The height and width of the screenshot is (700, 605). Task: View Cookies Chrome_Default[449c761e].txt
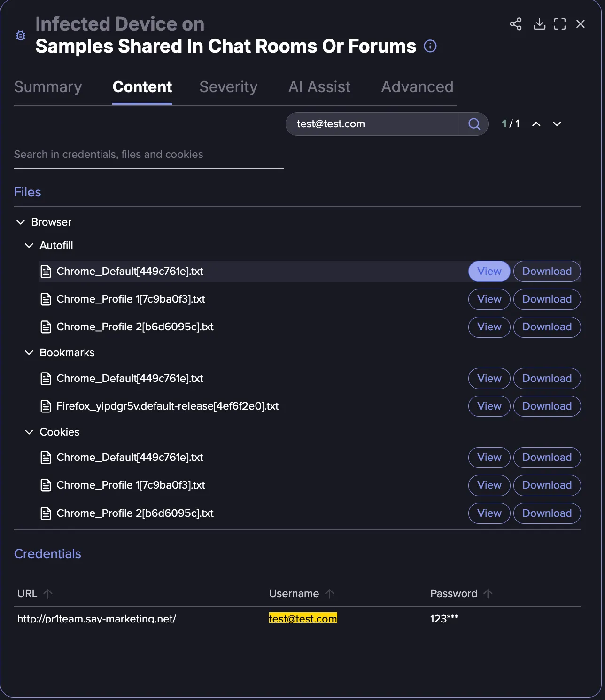pos(489,458)
